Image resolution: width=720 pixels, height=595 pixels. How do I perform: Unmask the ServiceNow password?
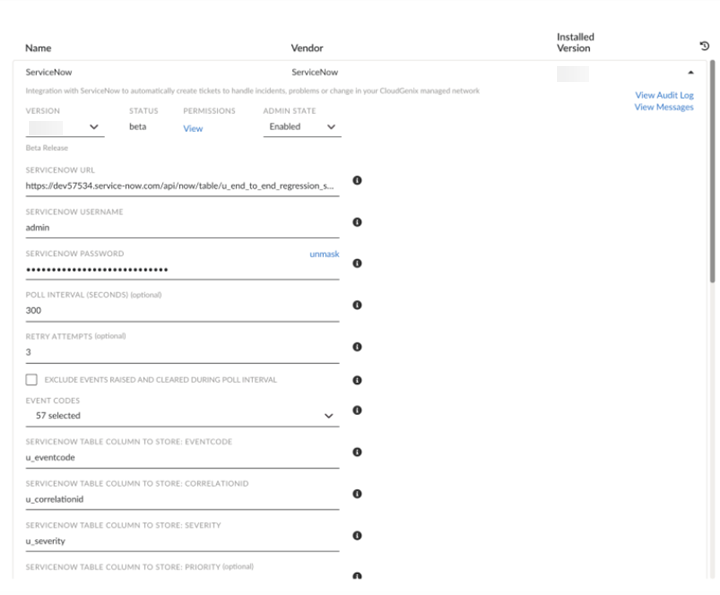point(324,254)
